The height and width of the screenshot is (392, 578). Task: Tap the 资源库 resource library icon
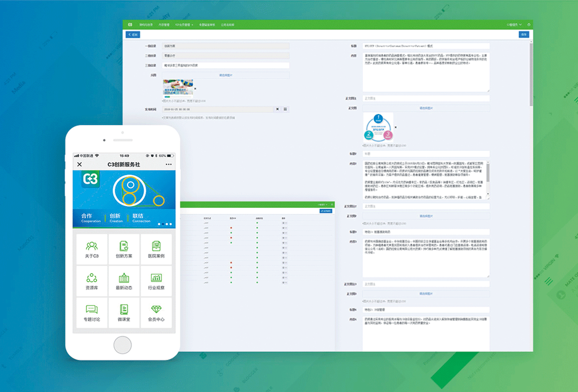(92, 281)
